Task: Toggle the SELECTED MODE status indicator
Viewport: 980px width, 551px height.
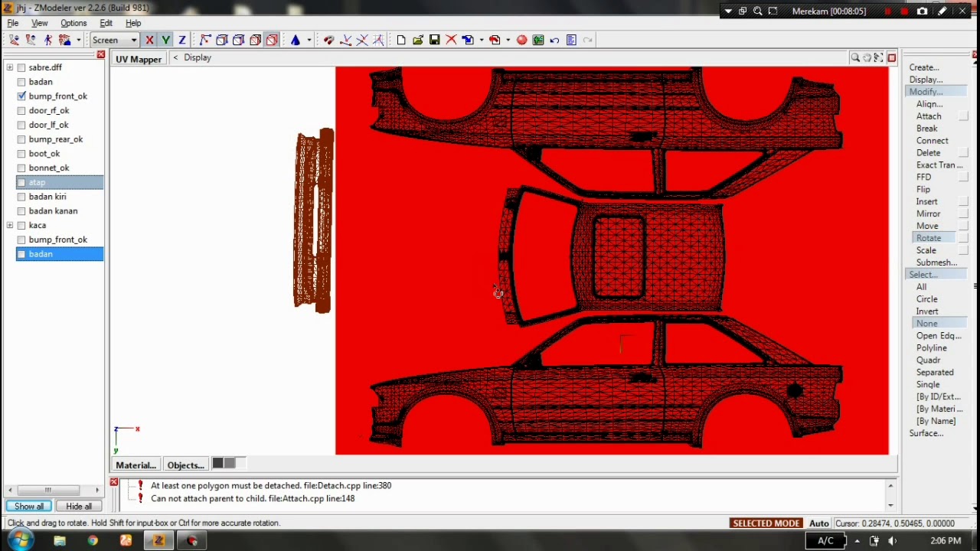Action: tap(766, 523)
